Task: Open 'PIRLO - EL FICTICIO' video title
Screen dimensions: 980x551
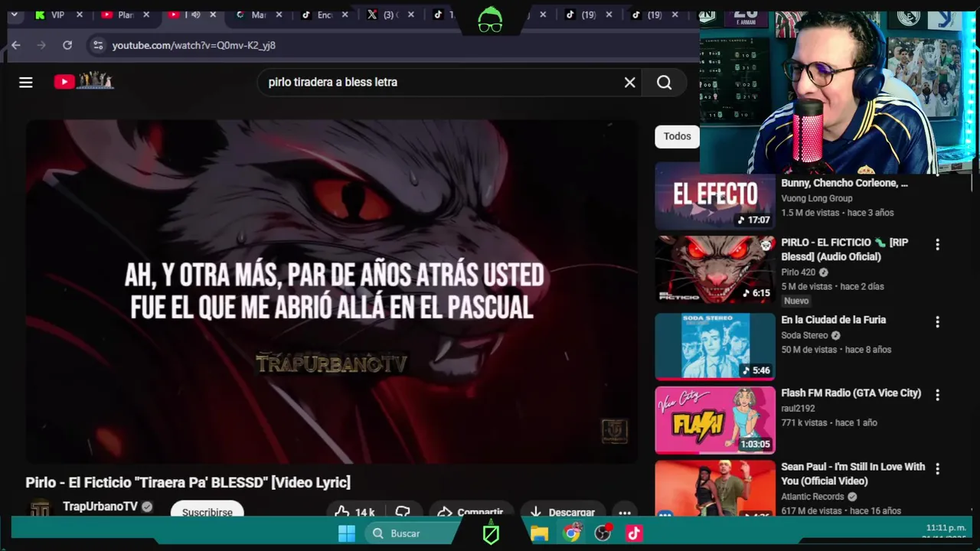Action: (844, 249)
